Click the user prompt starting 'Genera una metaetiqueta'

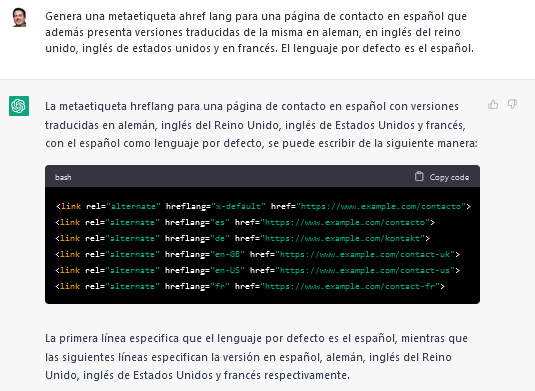259,32
